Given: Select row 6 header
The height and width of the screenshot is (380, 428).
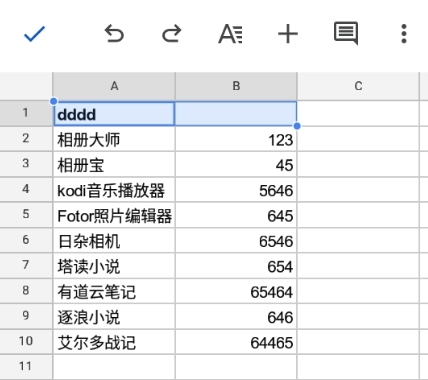Looking at the screenshot, I should click(26, 240).
